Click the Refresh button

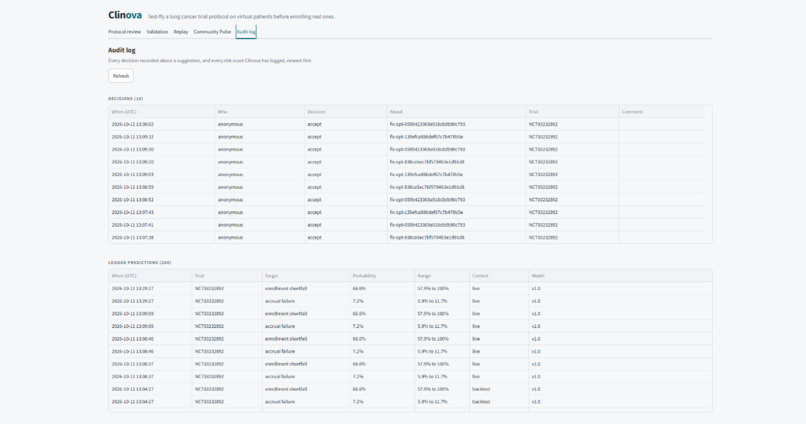pos(121,76)
